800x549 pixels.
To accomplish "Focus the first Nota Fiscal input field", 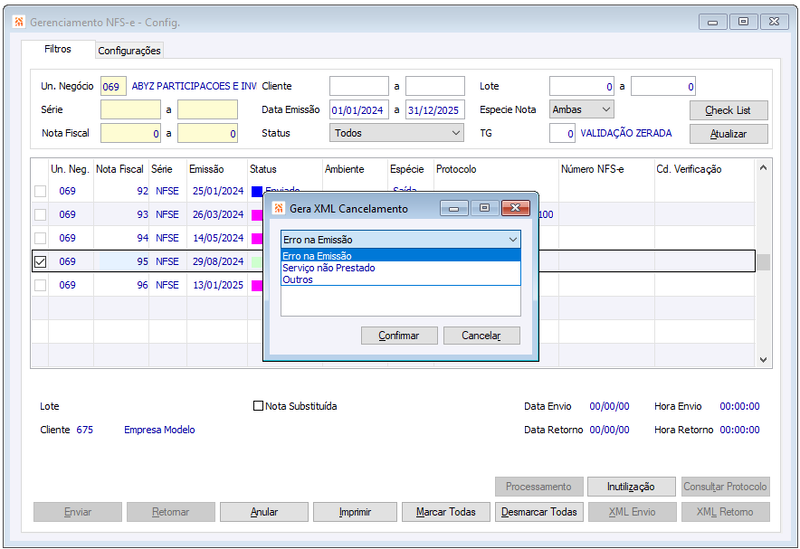I will click(131, 133).
